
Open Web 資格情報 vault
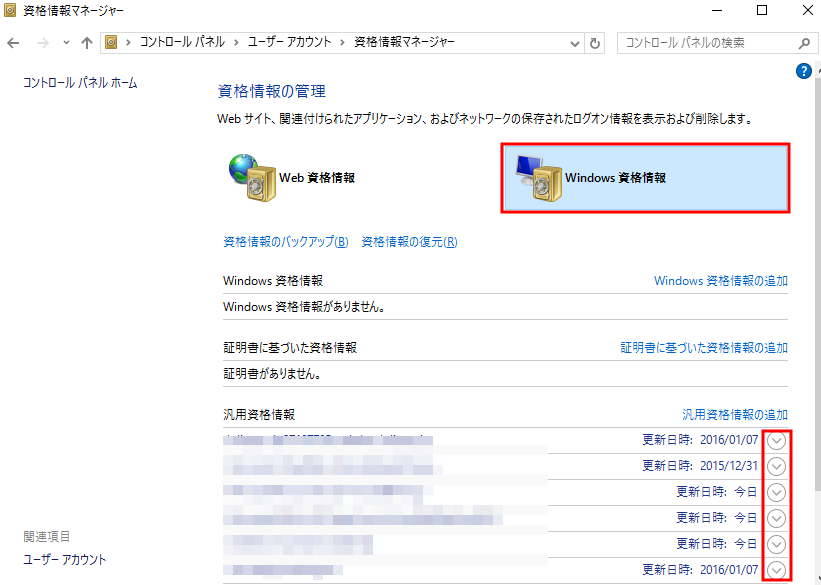click(292, 178)
